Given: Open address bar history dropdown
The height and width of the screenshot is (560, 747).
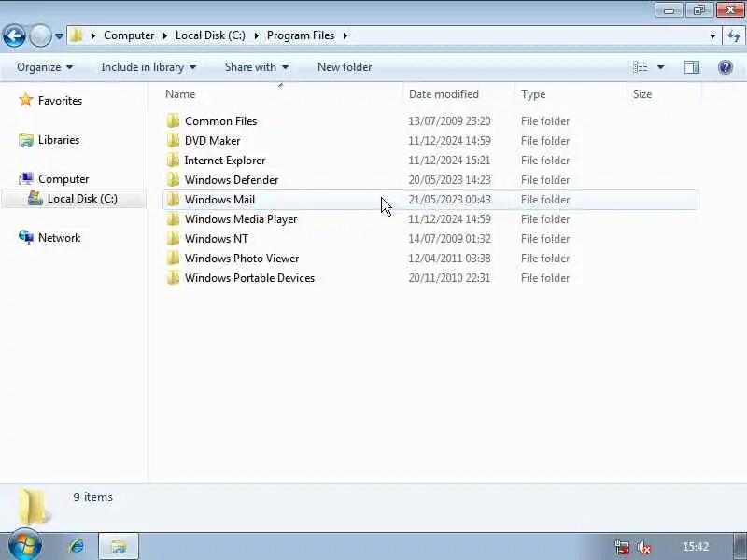Looking at the screenshot, I should pyautogui.click(x=712, y=35).
